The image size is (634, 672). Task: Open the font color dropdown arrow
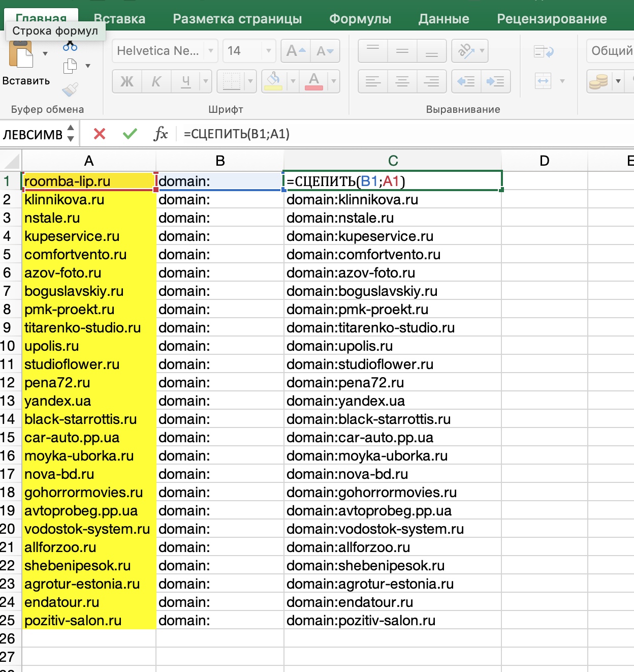[x=334, y=81]
